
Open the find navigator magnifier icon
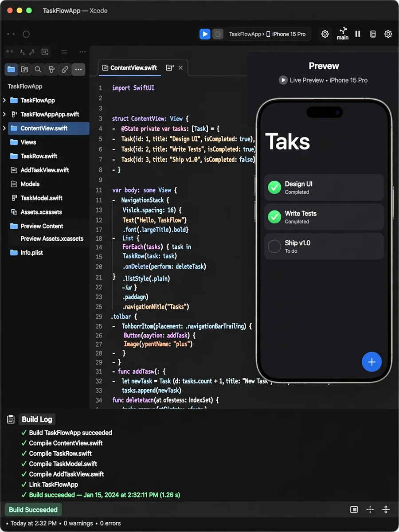38,70
